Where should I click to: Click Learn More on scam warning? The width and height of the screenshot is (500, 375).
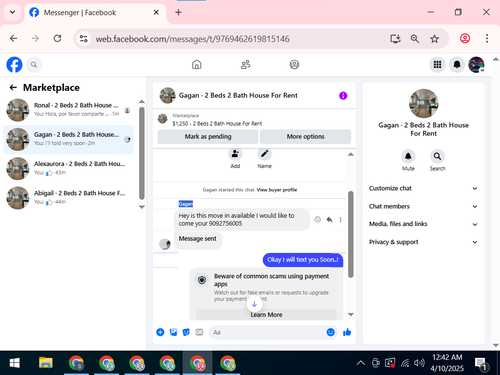click(266, 315)
